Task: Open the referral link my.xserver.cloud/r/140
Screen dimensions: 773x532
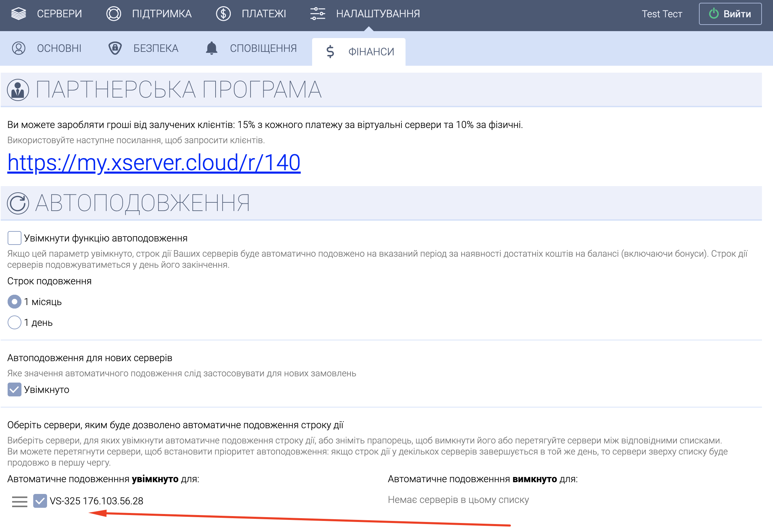Action: click(154, 163)
